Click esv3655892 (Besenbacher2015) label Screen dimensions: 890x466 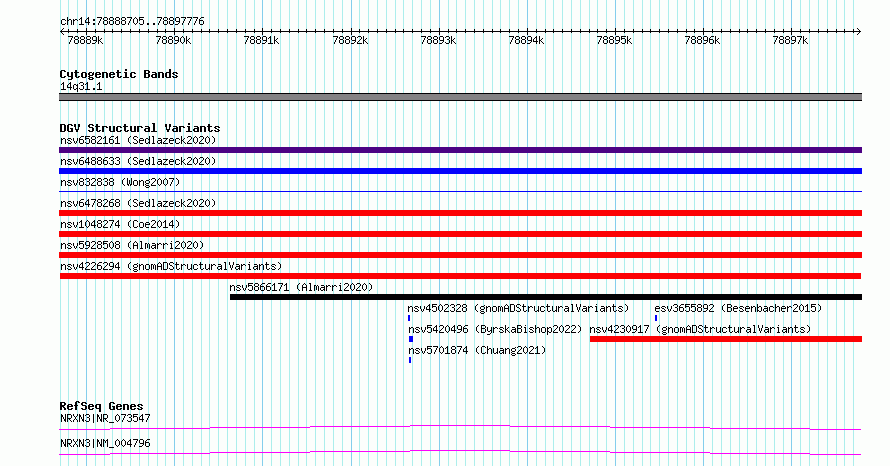click(x=738, y=308)
